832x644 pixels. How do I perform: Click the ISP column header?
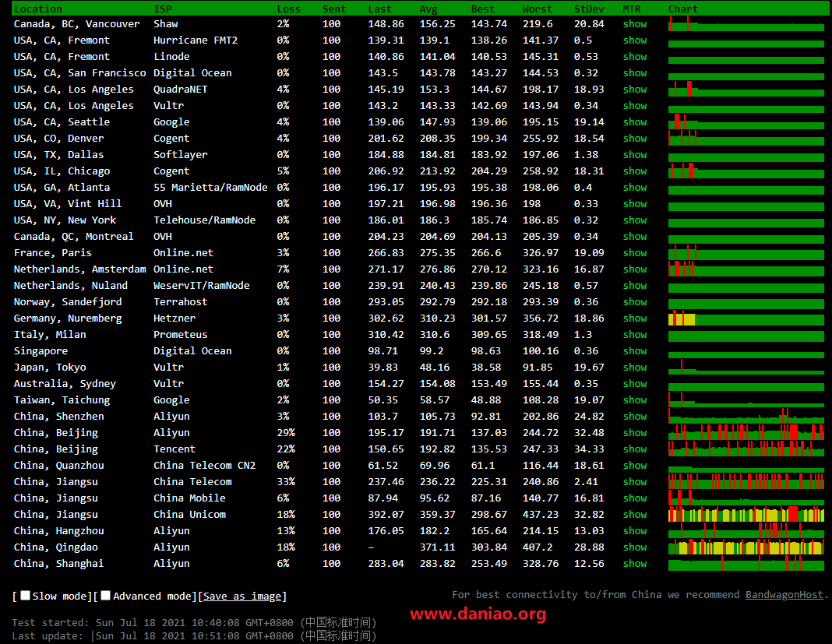(x=162, y=9)
